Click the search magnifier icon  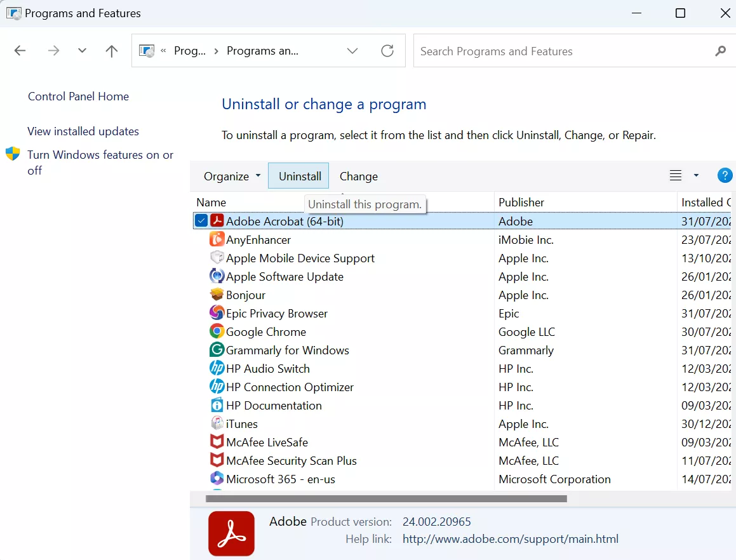(x=720, y=51)
